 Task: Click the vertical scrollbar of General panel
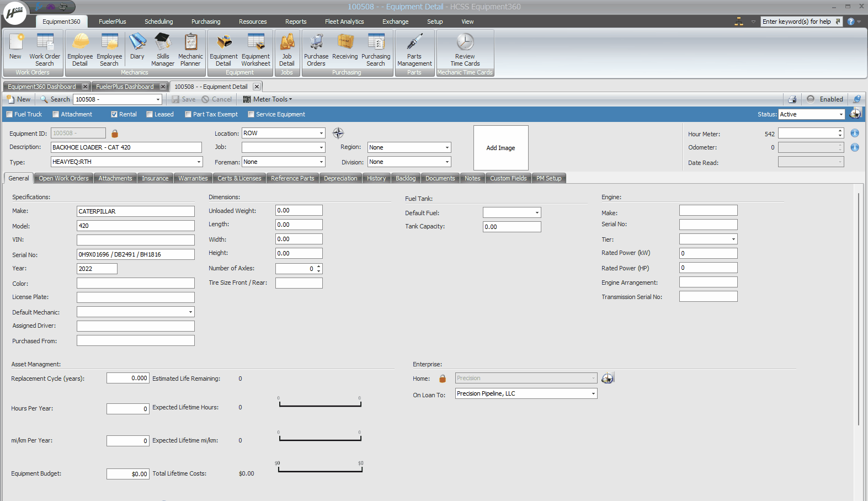coord(859,309)
